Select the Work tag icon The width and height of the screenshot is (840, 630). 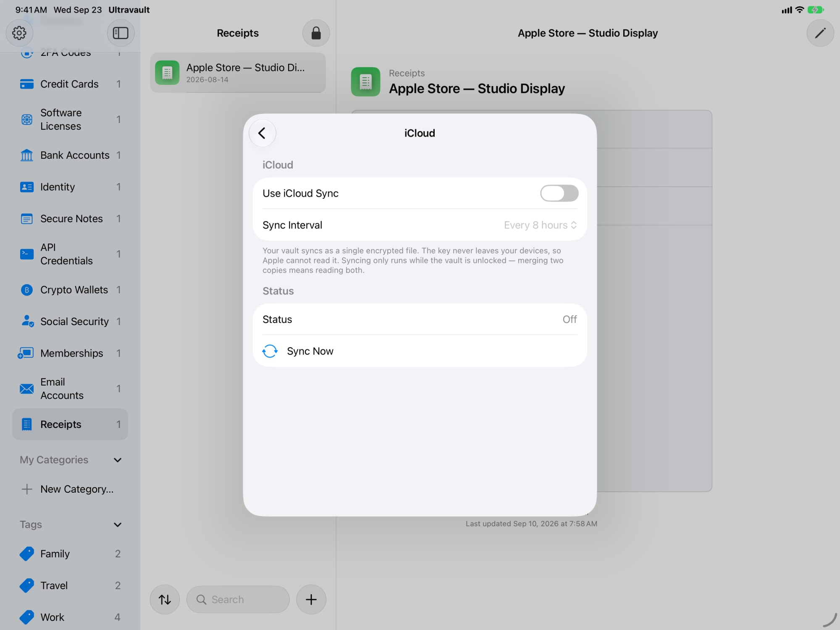pos(27,617)
